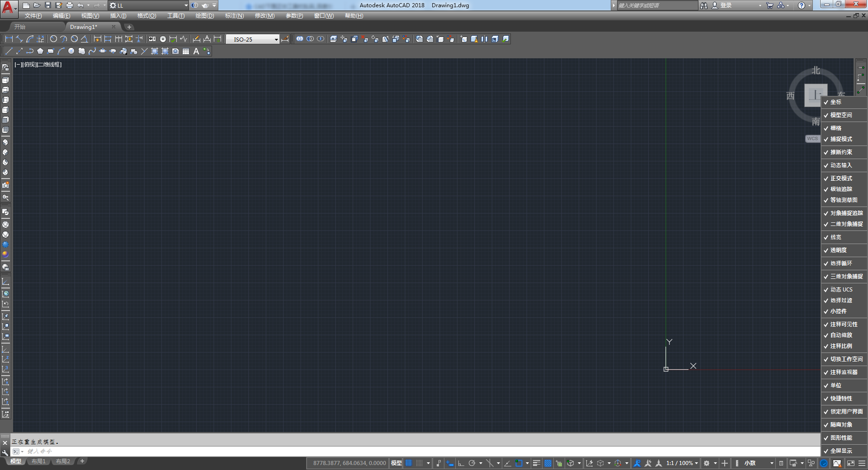
Task: Switch to the 布局1 layout tab
Action: pos(38,461)
